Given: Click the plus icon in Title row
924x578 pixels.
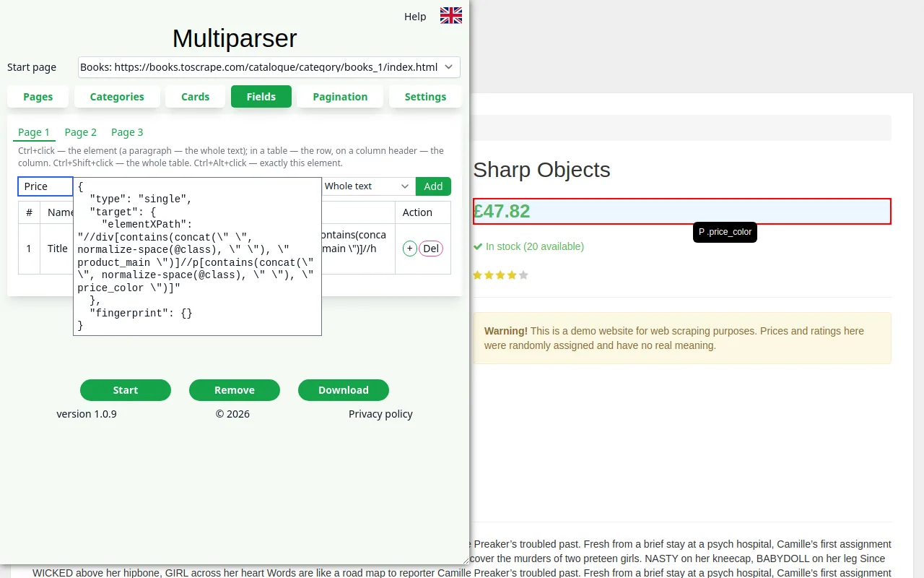Looking at the screenshot, I should (409, 249).
